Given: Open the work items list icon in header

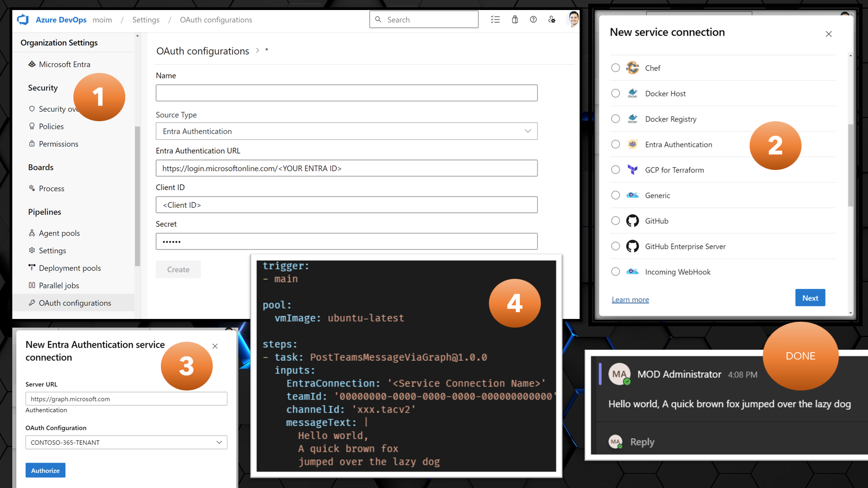Looking at the screenshot, I should click(495, 20).
